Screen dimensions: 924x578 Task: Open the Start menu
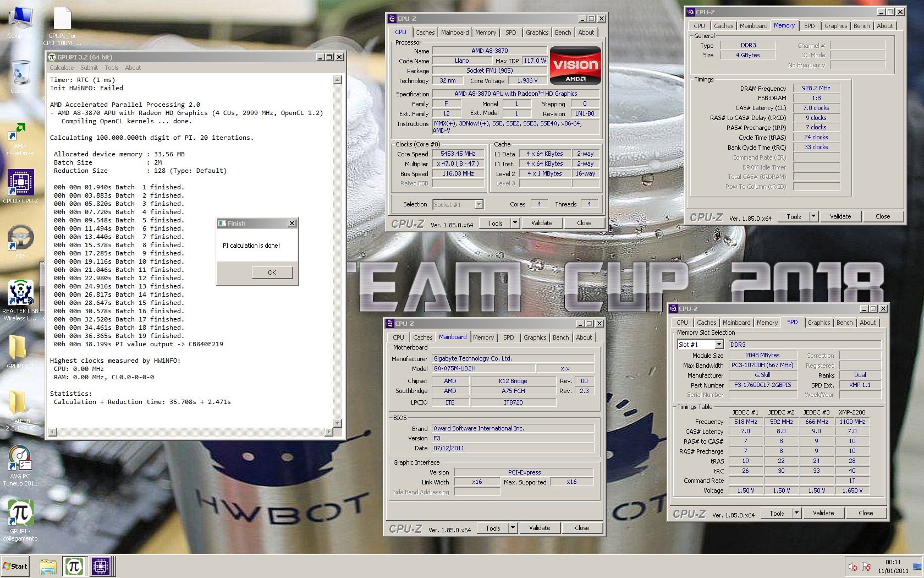(15, 566)
